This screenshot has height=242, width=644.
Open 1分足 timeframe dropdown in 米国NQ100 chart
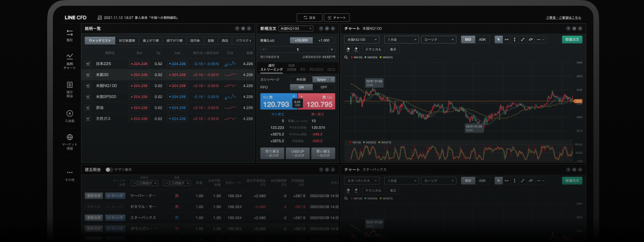click(401, 40)
